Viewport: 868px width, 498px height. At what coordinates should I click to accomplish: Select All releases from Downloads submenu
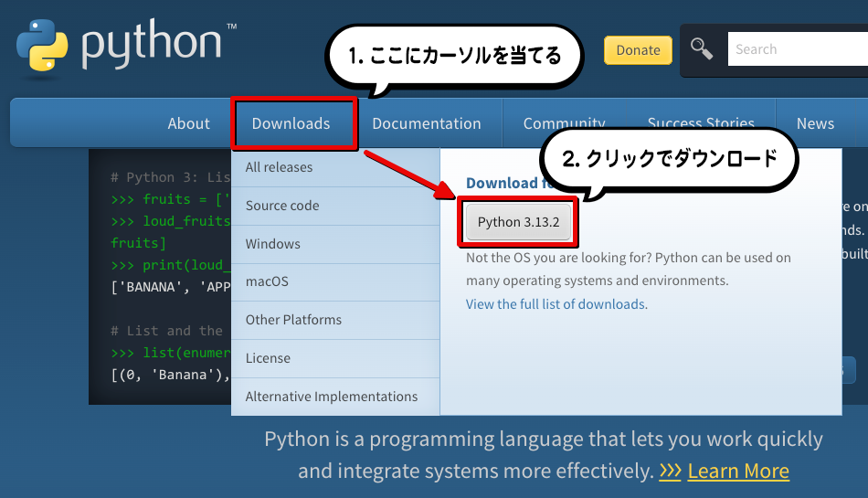pos(335,167)
